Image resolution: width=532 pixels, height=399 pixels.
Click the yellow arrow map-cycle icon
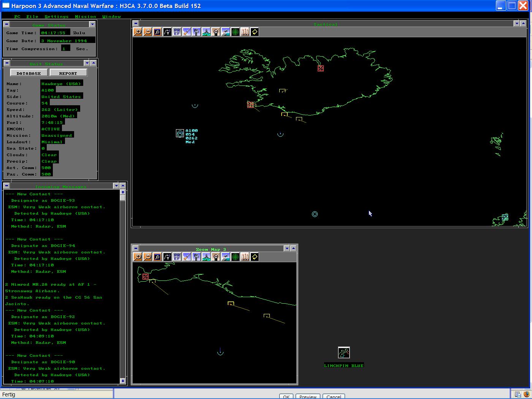point(254,32)
